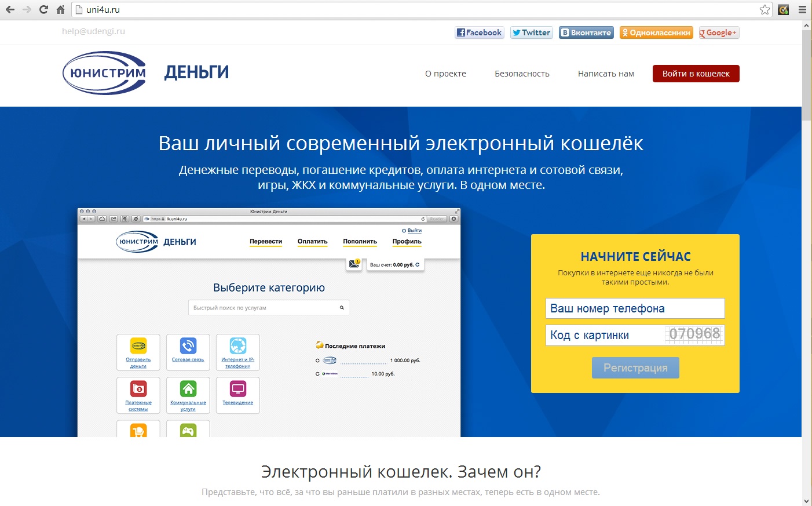Click the ДЕНЬГИ title text in header
The width and height of the screenshot is (812, 506).
pyautogui.click(x=196, y=72)
